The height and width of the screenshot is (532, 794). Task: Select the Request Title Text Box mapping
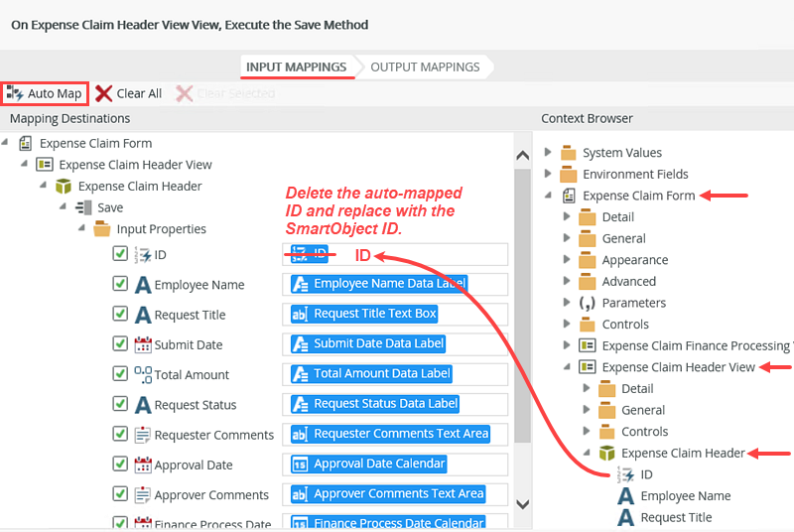tap(364, 314)
